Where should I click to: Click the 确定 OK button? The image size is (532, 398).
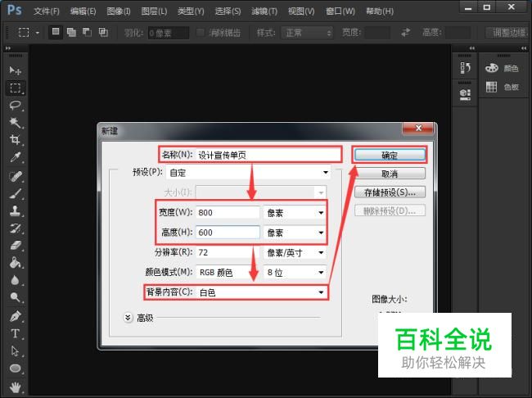(x=390, y=156)
